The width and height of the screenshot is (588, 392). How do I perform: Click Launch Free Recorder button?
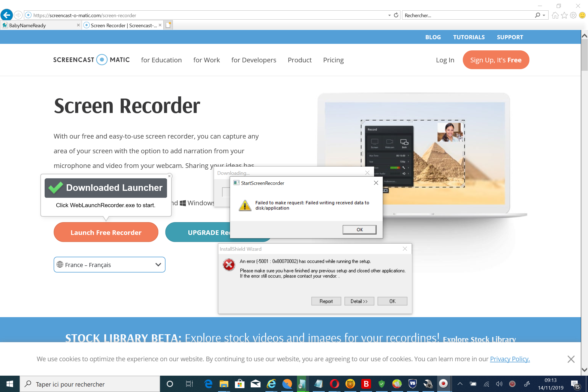[x=106, y=232]
